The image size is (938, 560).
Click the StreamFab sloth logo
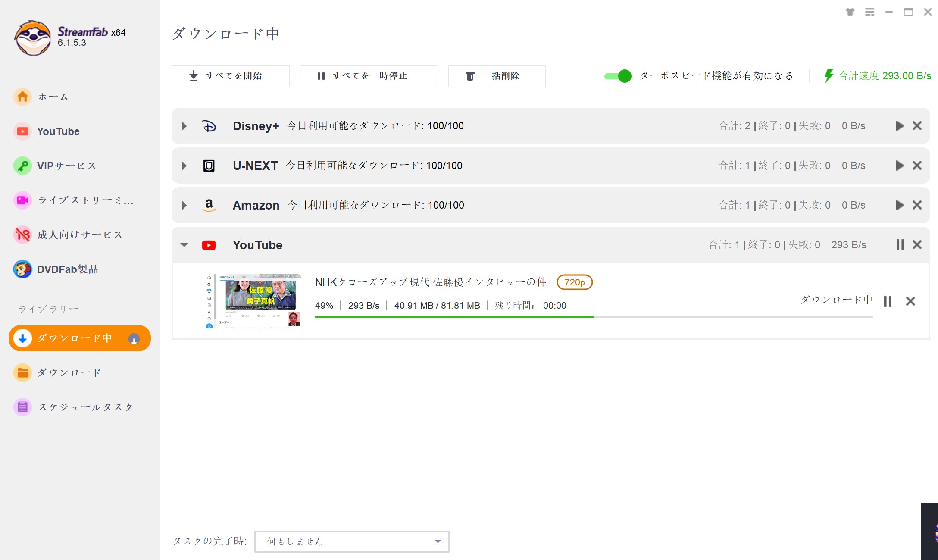point(33,38)
